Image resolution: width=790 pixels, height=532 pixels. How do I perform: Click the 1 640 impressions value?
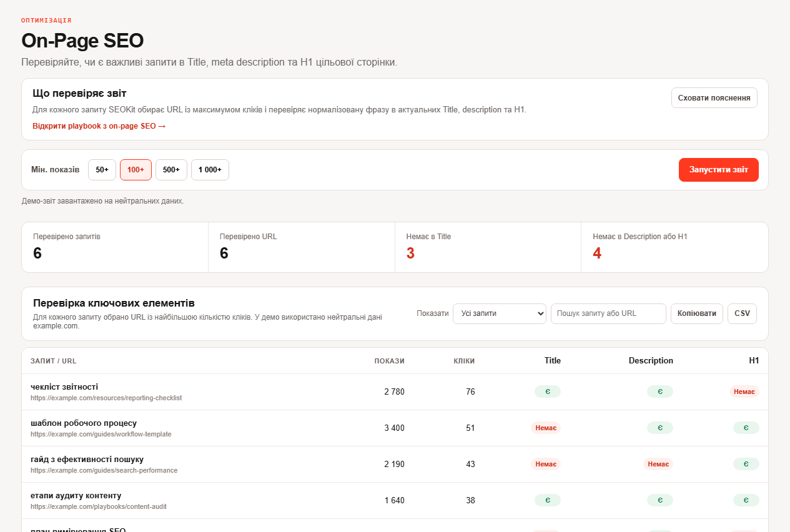coord(394,501)
